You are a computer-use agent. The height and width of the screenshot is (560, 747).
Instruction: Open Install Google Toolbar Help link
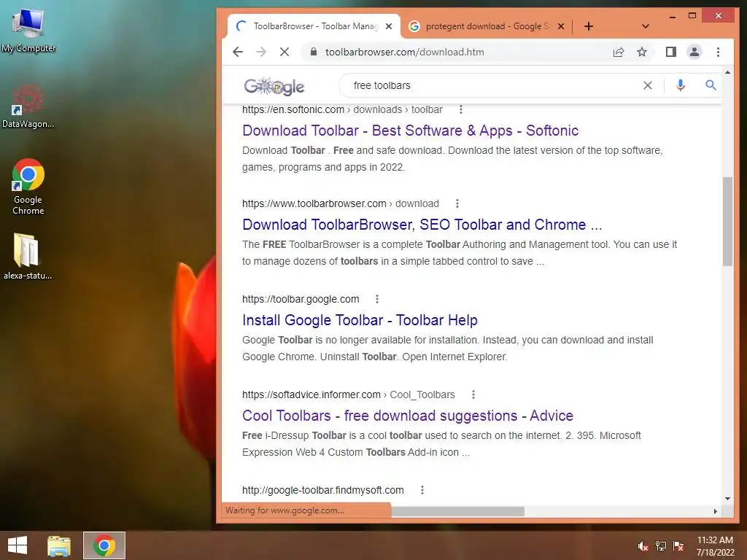point(360,320)
